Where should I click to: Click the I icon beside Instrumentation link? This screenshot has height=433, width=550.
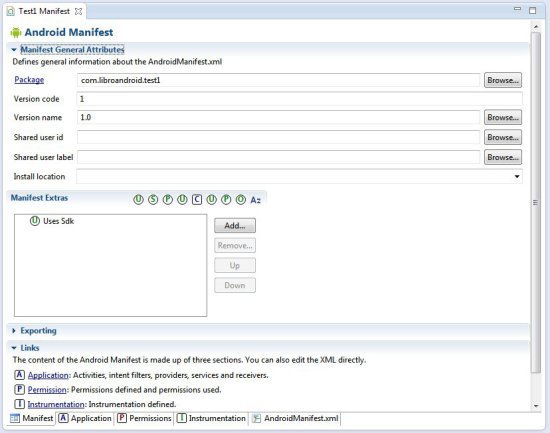(20, 404)
